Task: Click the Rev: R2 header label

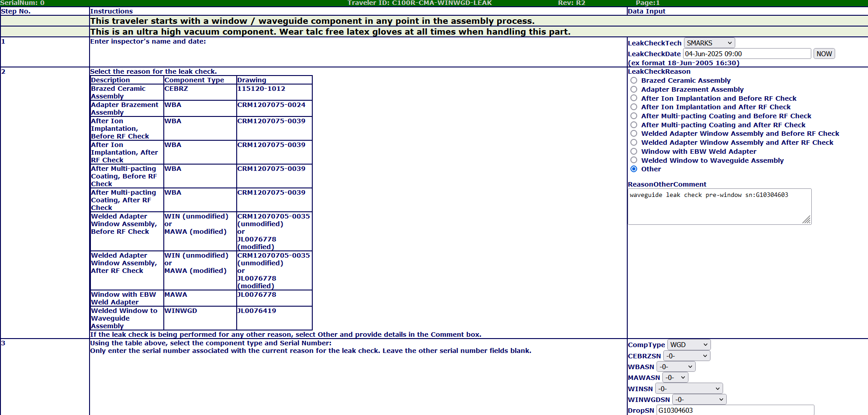Action: pos(571,3)
